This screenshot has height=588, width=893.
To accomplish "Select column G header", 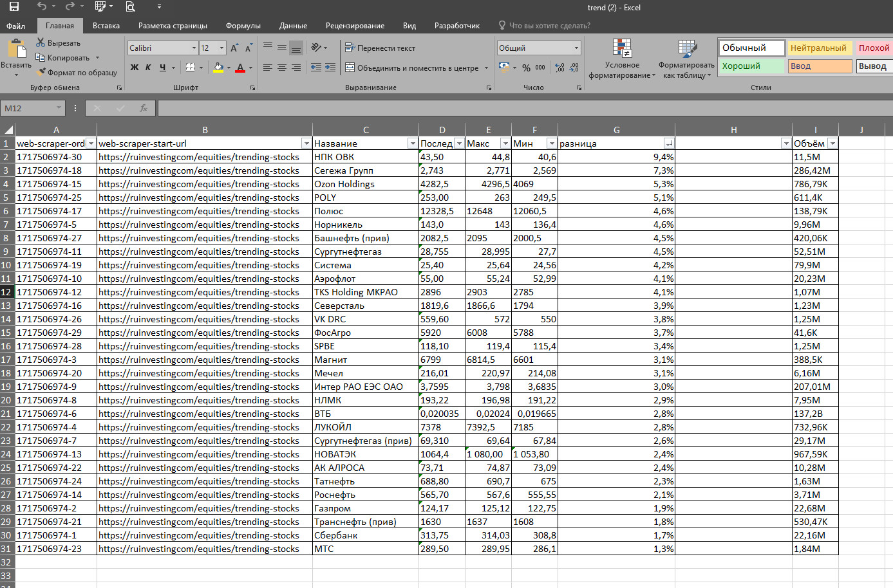I will coord(616,129).
